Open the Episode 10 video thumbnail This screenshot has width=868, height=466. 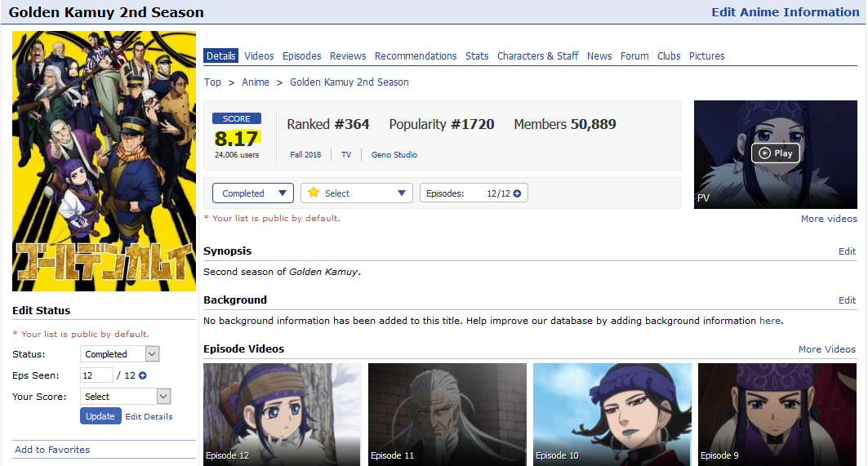[612, 414]
